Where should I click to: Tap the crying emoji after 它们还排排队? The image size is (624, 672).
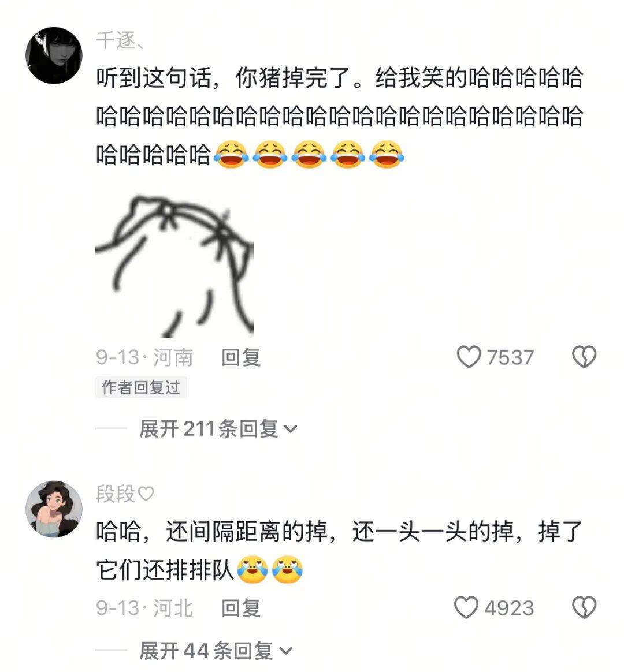(252, 570)
